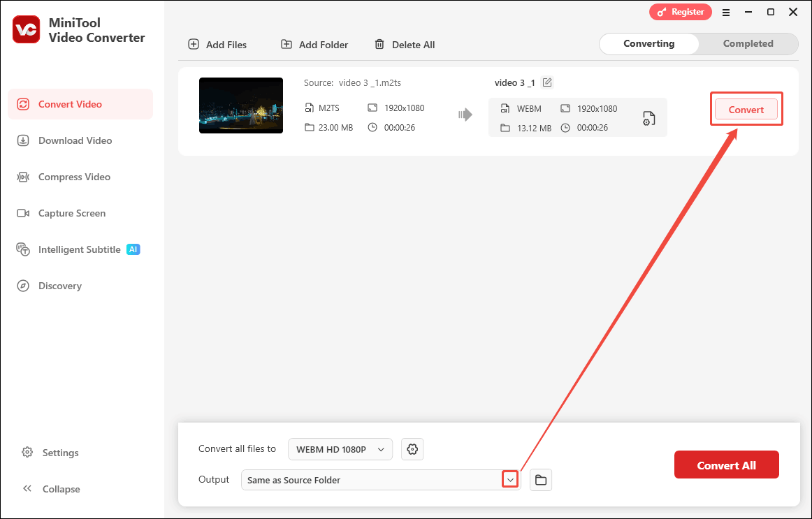Select the Converting tab
Image resolution: width=812 pixels, height=519 pixels.
pos(648,43)
